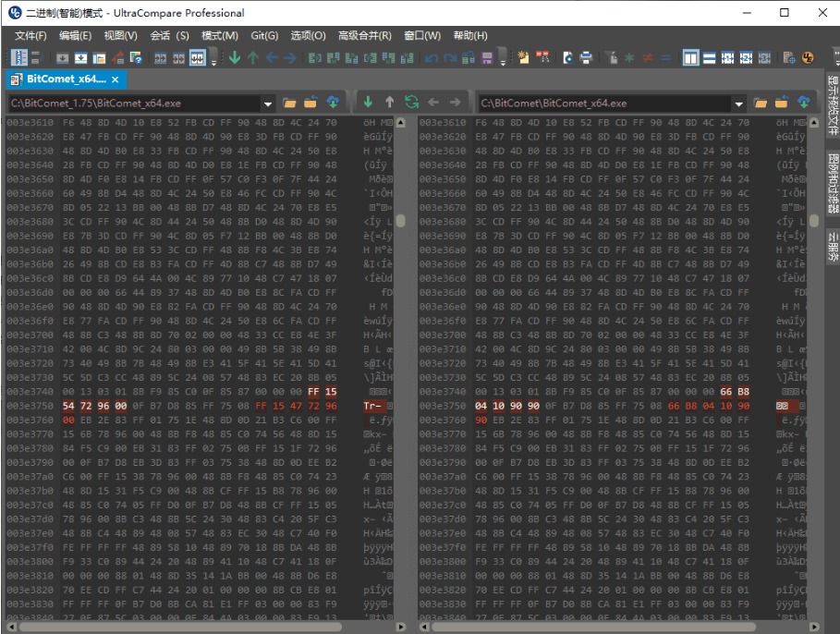
Task: Click the blue right arrow in the main toolbar
Action: (290, 57)
